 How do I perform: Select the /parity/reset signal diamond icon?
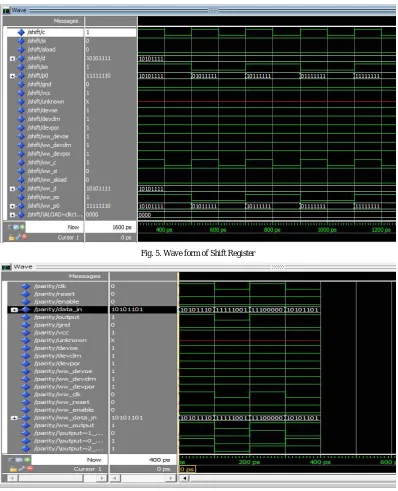(26, 294)
